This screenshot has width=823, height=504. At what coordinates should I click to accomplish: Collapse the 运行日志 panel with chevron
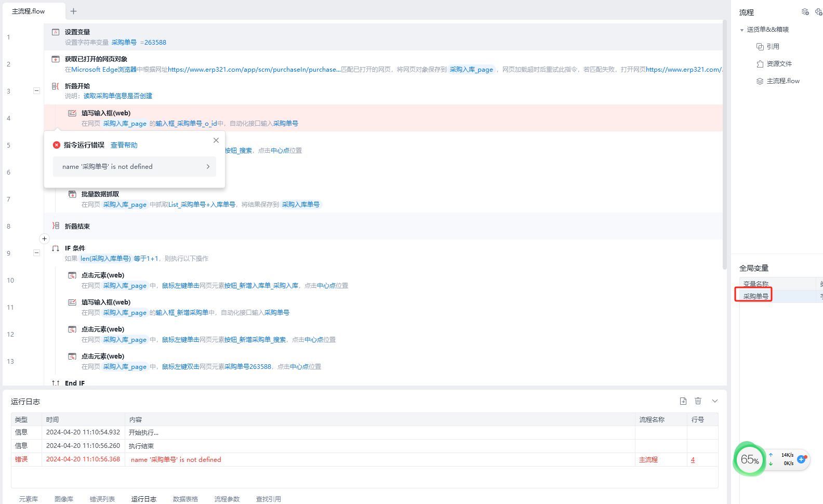point(715,401)
